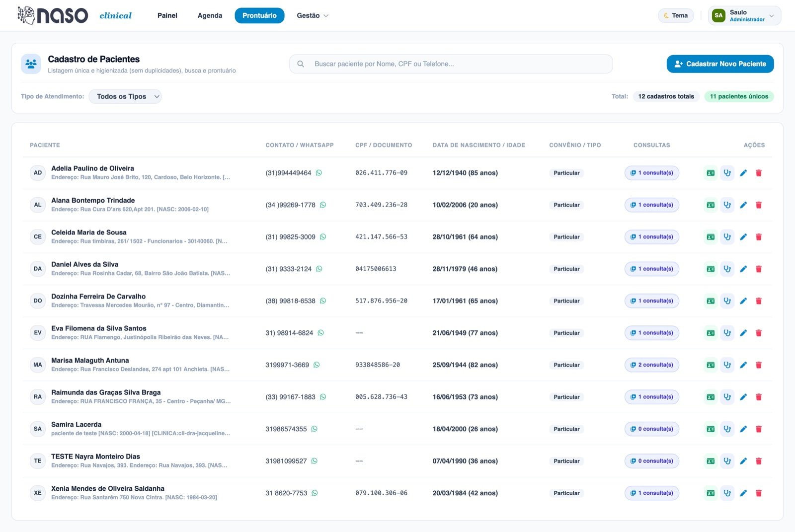
Task: Open Eva Filomena's 1 consulta(s) badge
Action: (x=652, y=333)
